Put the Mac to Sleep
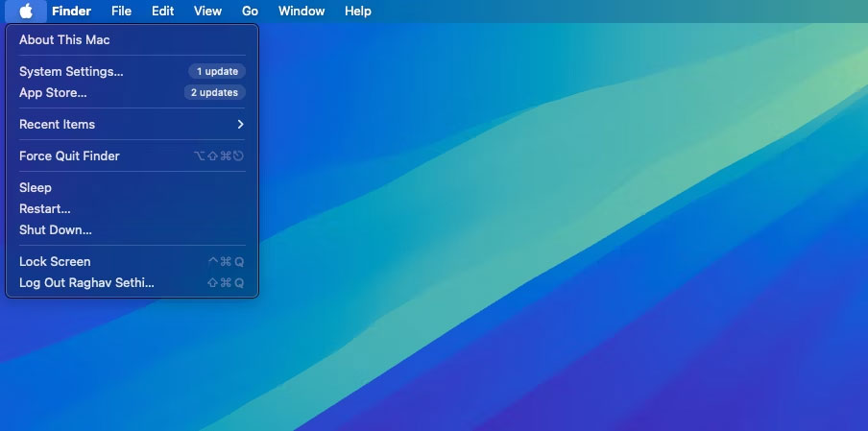Viewport: 868px width, 431px height. [x=132, y=187]
